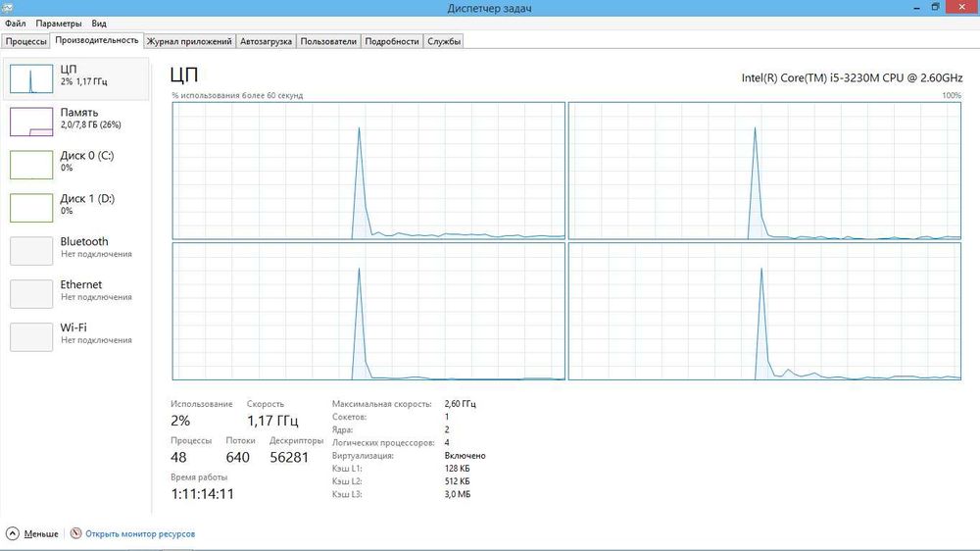The height and width of the screenshot is (551, 980).
Task: Click the threads count 640
Action: click(x=237, y=457)
